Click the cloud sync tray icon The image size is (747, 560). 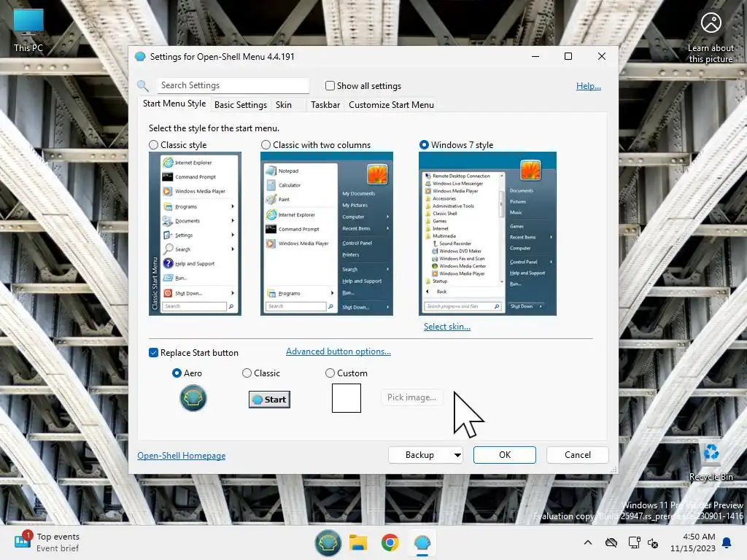[611, 542]
